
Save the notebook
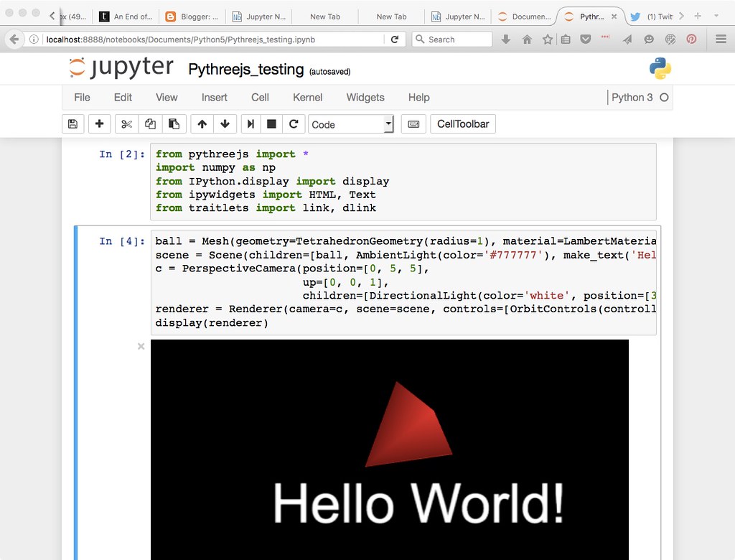coord(72,123)
